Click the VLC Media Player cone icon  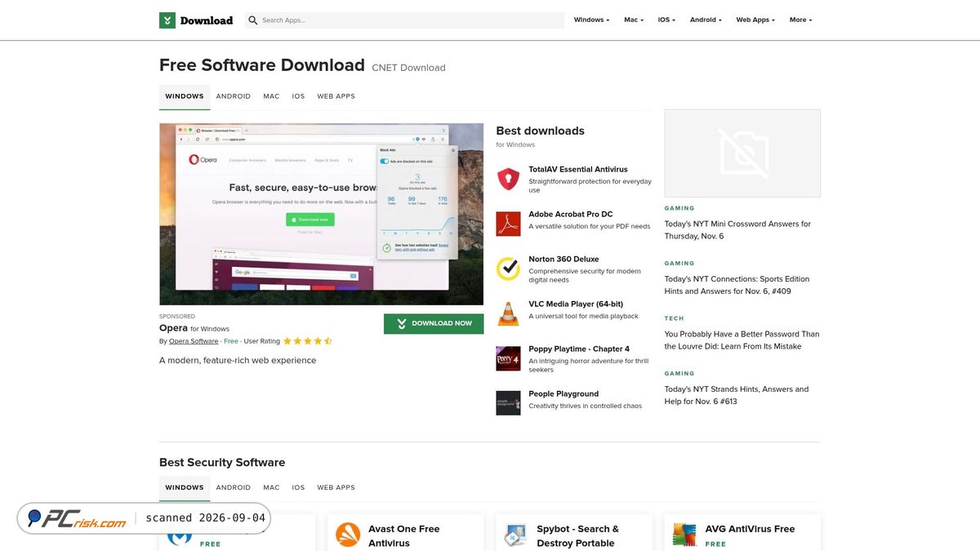pyautogui.click(x=508, y=313)
